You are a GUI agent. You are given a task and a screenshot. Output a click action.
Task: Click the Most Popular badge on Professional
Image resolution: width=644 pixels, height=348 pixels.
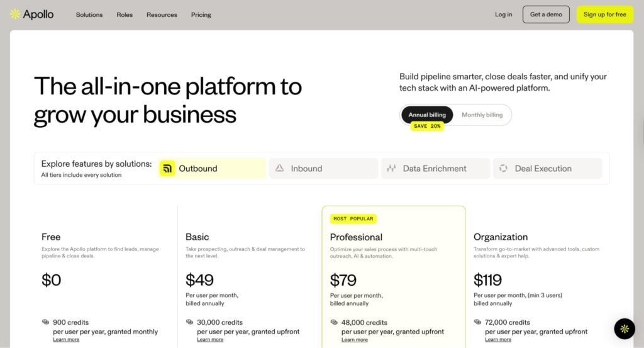pyautogui.click(x=353, y=219)
